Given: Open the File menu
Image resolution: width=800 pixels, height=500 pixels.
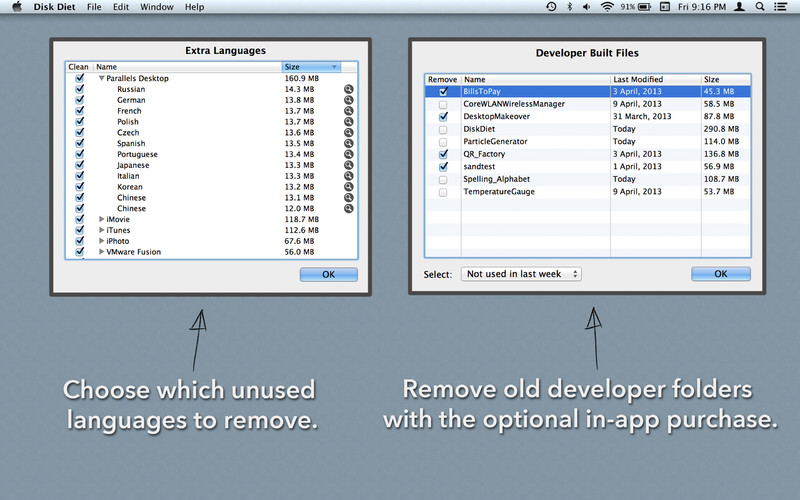Looking at the screenshot, I should [94, 7].
